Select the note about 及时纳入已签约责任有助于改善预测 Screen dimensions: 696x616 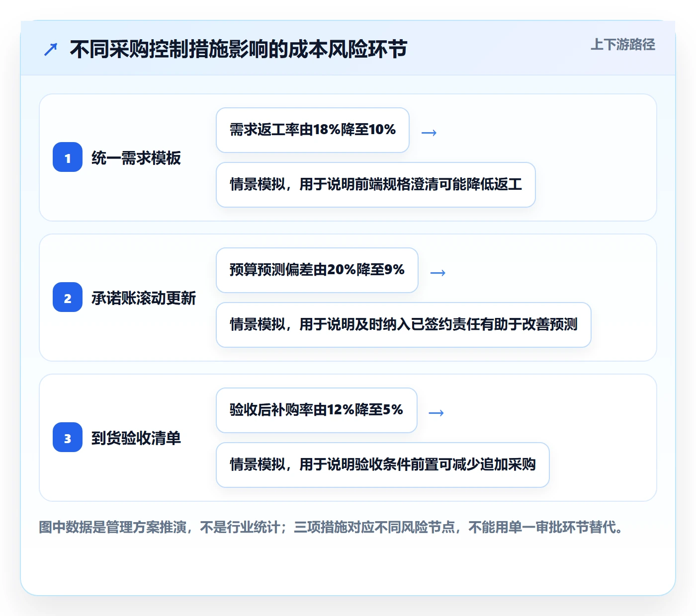[404, 325]
